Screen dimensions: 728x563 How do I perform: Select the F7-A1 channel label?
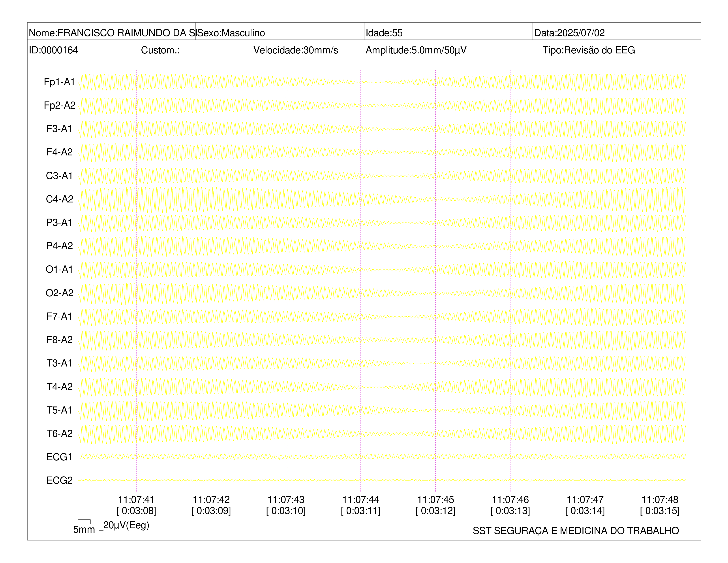point(59,316)
